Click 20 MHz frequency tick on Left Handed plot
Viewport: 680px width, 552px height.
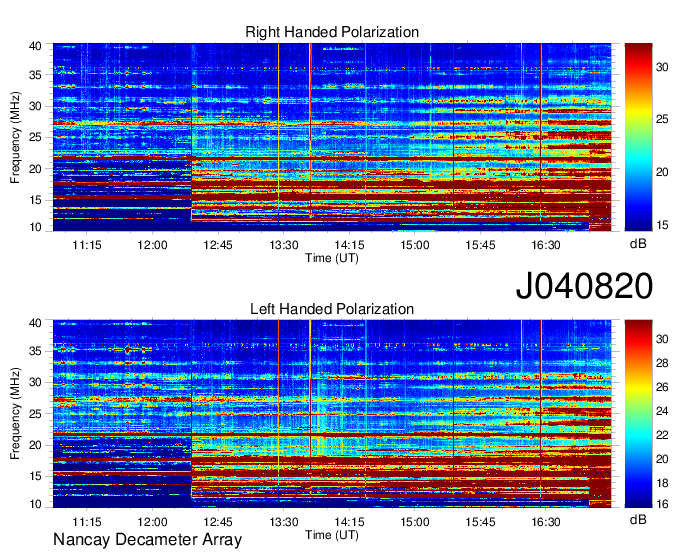tap(35, 445)
